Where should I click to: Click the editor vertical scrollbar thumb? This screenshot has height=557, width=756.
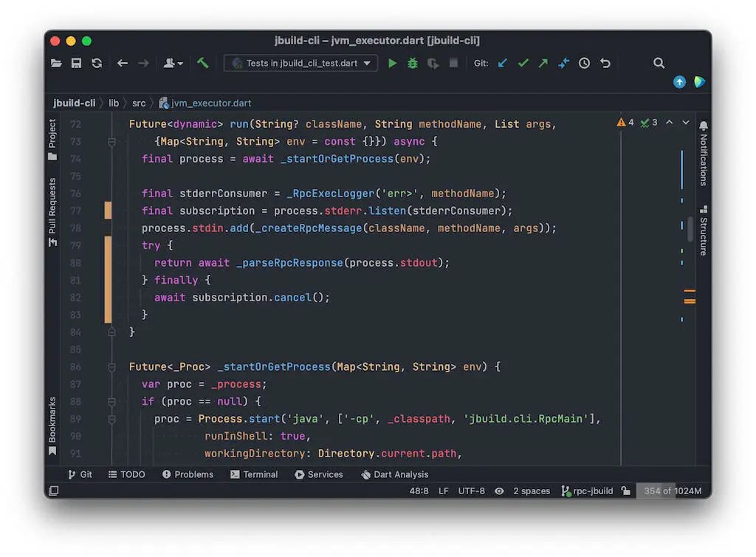(x=690, y=229)
